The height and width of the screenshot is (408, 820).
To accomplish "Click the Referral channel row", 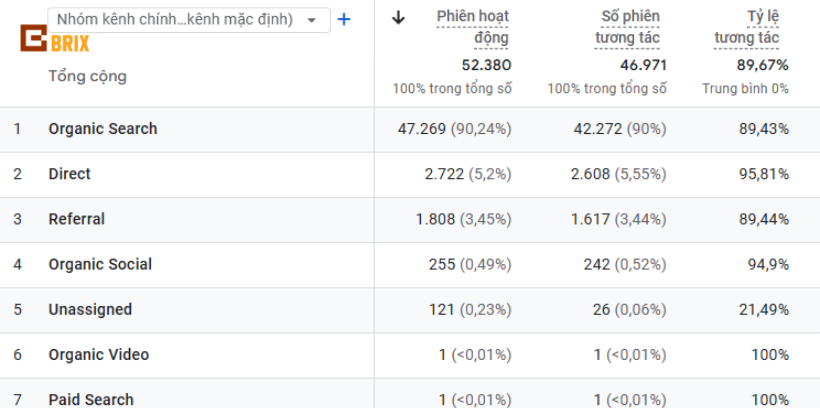I will coord(76,219).
